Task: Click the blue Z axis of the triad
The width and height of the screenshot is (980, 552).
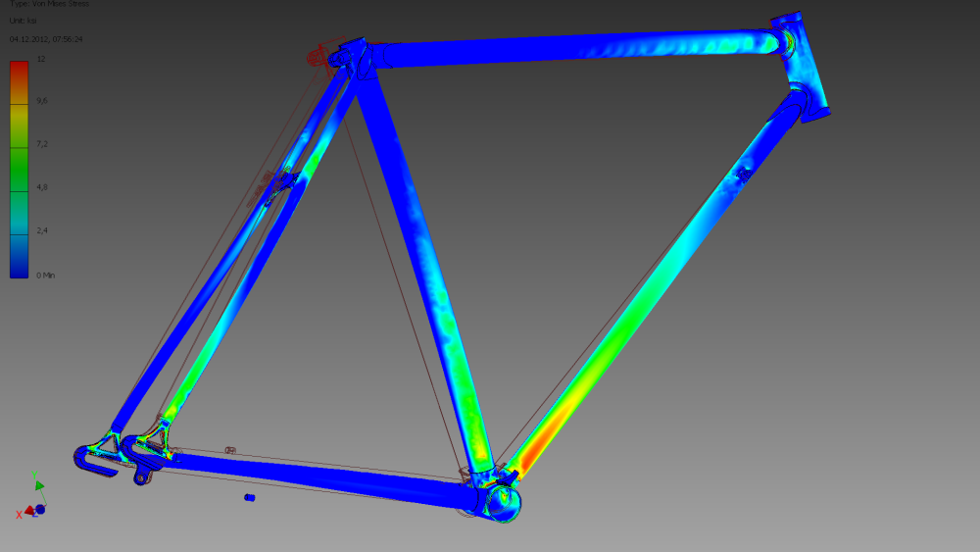Action: pyautogui.click(x=39, y=510)
